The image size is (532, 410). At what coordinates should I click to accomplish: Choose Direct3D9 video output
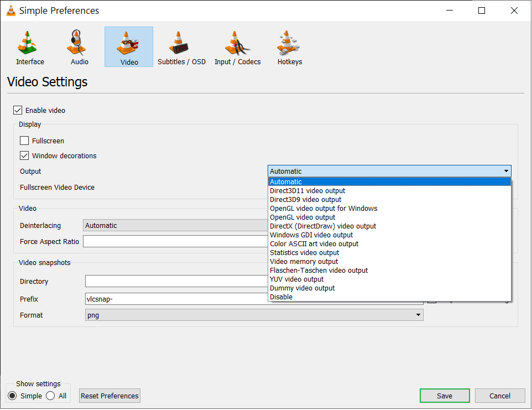(x=389, y=200)
